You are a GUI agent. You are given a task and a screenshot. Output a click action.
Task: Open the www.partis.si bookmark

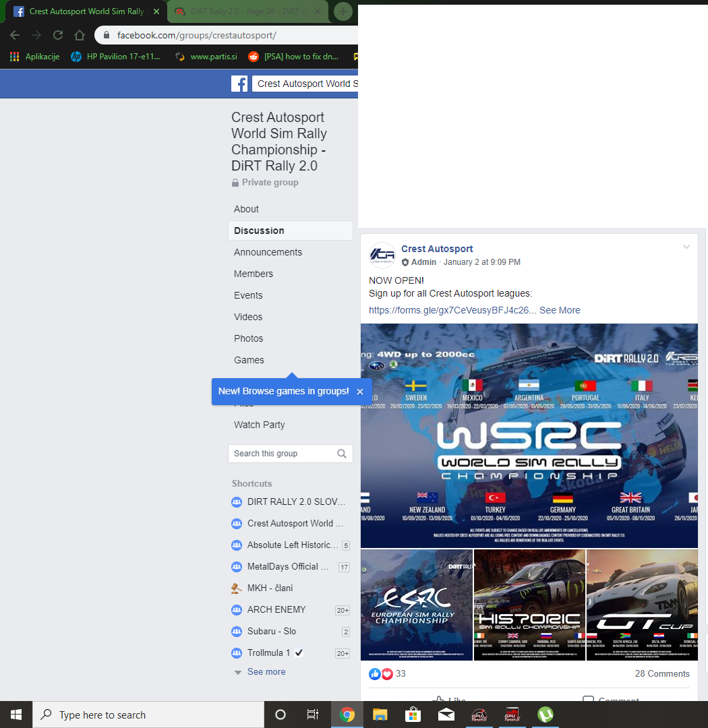point(206,57)
